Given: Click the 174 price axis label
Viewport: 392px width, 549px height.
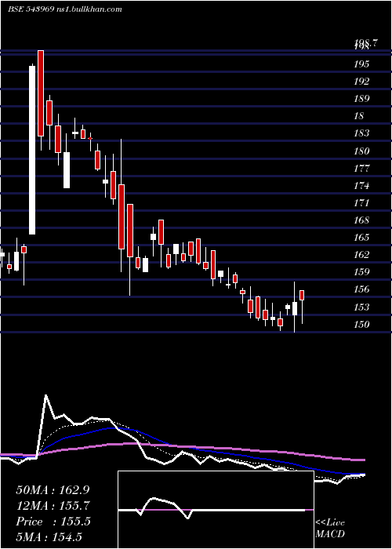Looking at the screenshot, I should [x=361, y=186].
